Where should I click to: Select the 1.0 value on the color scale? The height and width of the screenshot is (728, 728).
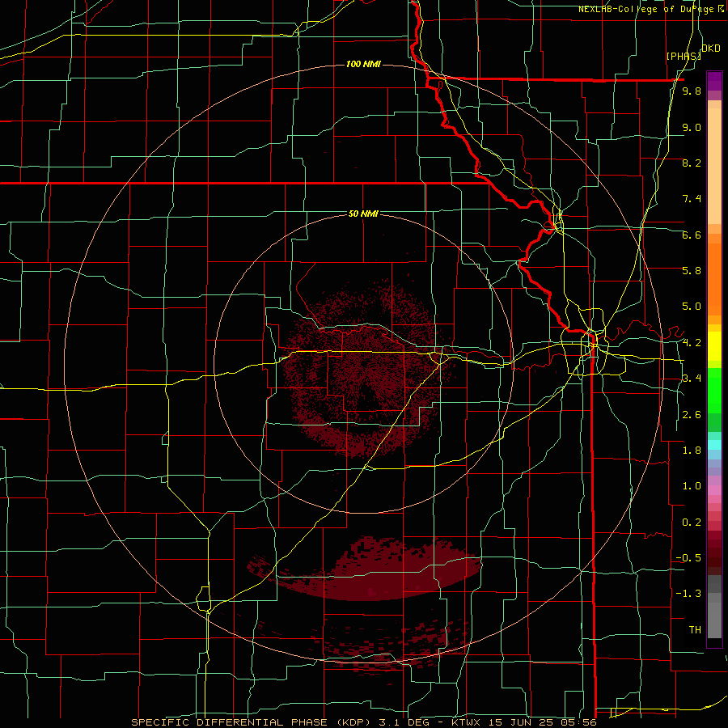click(x=692, y=486)
